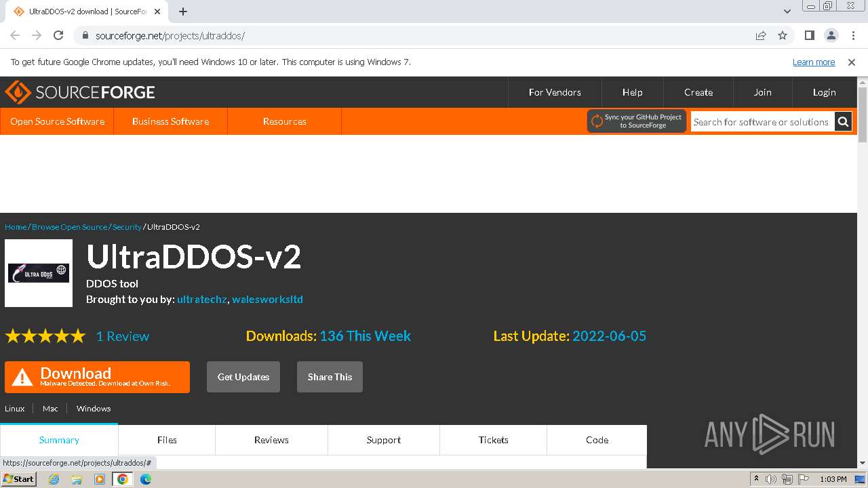Open Open Source Software menu
The height and width of the screenshot is (488, 868).
click(x=57, y=121)
